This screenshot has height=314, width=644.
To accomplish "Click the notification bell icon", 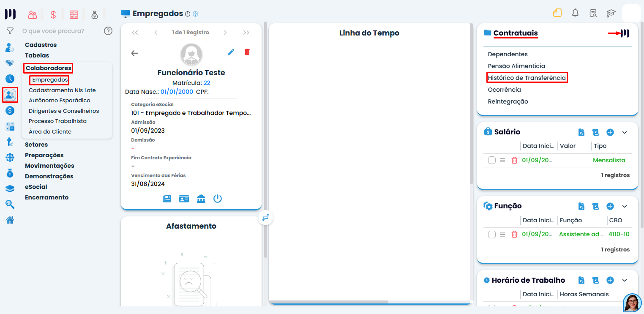I will (x=575, y=13).
